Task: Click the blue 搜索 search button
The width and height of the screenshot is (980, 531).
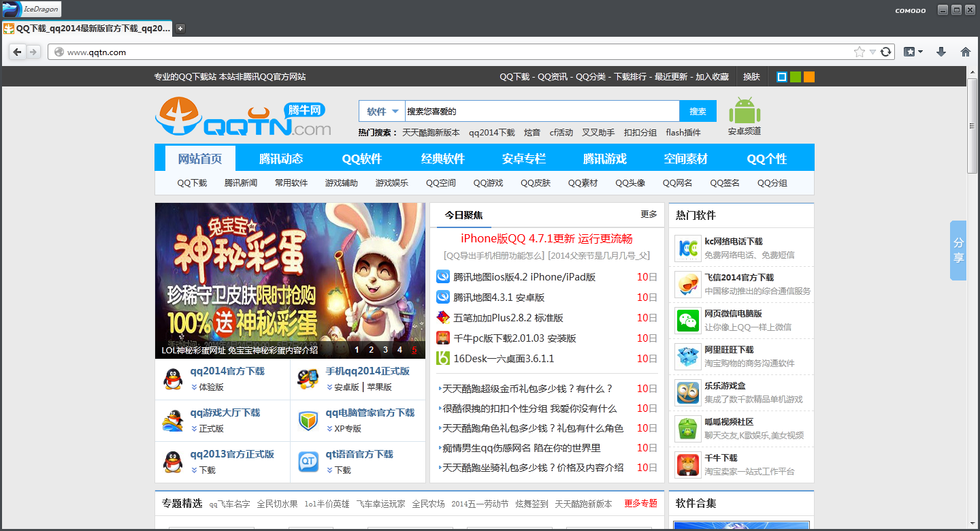Action: click(698, 111)
